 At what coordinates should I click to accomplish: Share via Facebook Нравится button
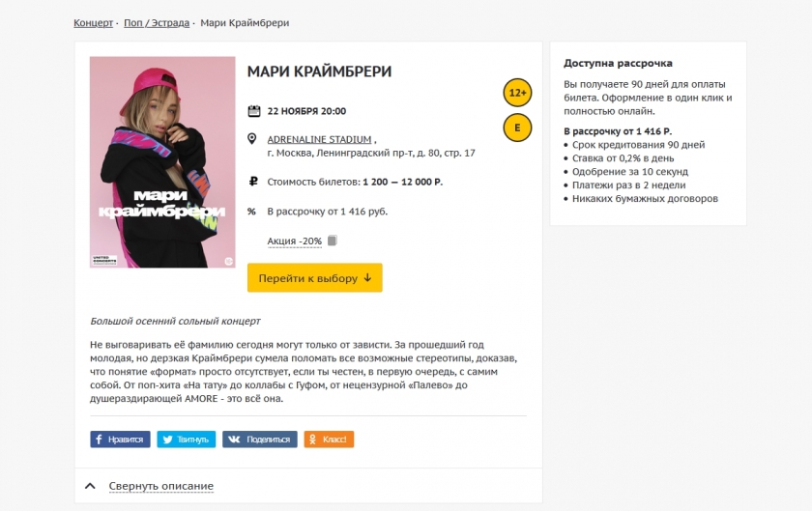(x=120, y=440)
